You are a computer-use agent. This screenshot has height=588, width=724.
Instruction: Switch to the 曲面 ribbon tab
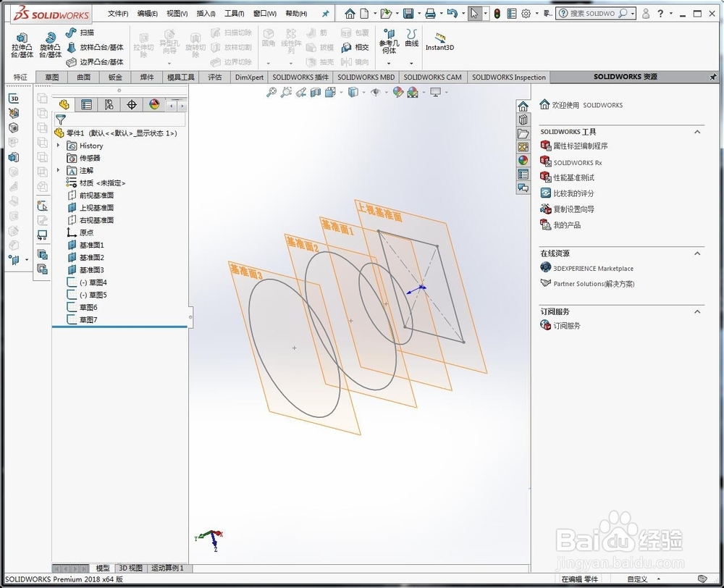click(x=83, y=77)
